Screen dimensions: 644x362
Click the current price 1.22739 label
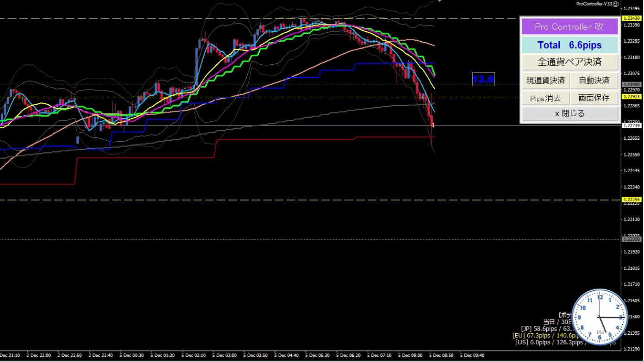[x=631, y=125]
